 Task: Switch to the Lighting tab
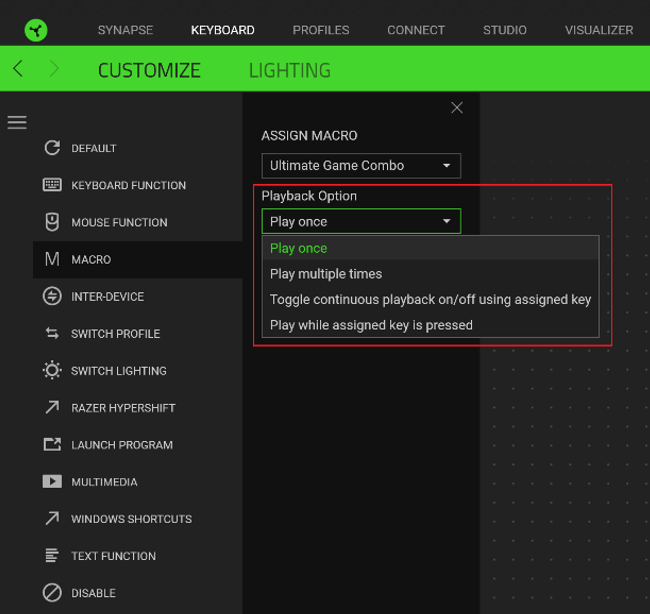(289, 70)
